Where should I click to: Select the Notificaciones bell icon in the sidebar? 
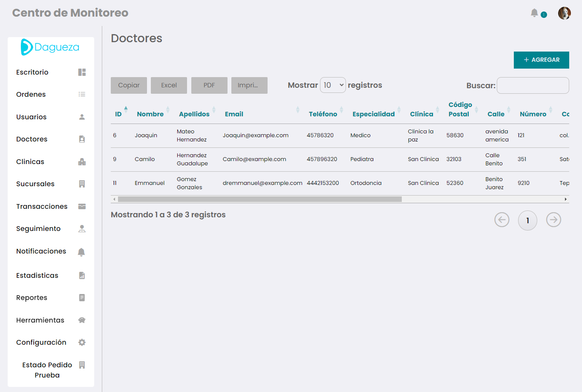[81, 252]
